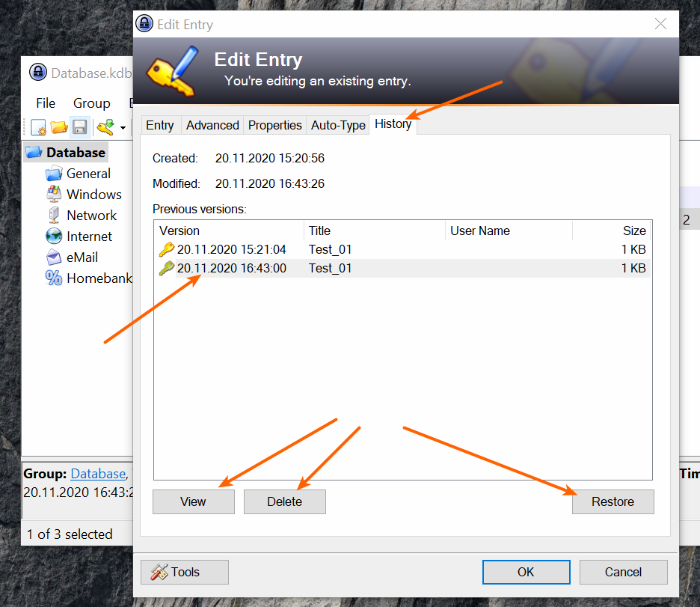
Task: Click the Open Database folder icon
Action: (x=59, y=127)
